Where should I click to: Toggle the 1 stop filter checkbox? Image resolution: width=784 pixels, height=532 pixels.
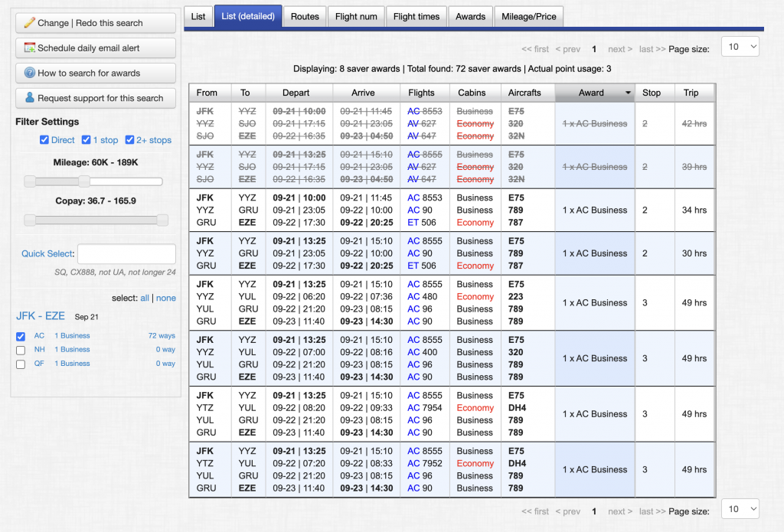86,139
